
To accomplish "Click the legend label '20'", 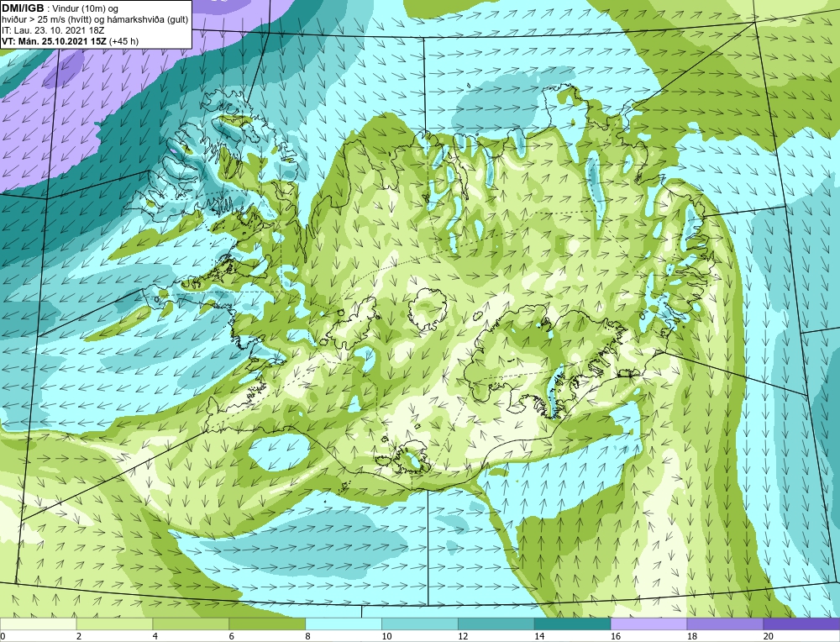I will point(769,636).
